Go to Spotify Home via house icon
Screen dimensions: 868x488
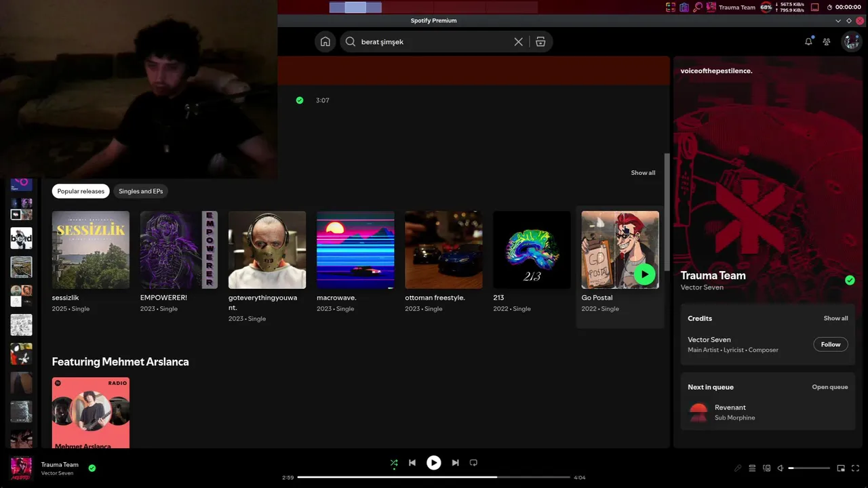[x=325, y=42]
